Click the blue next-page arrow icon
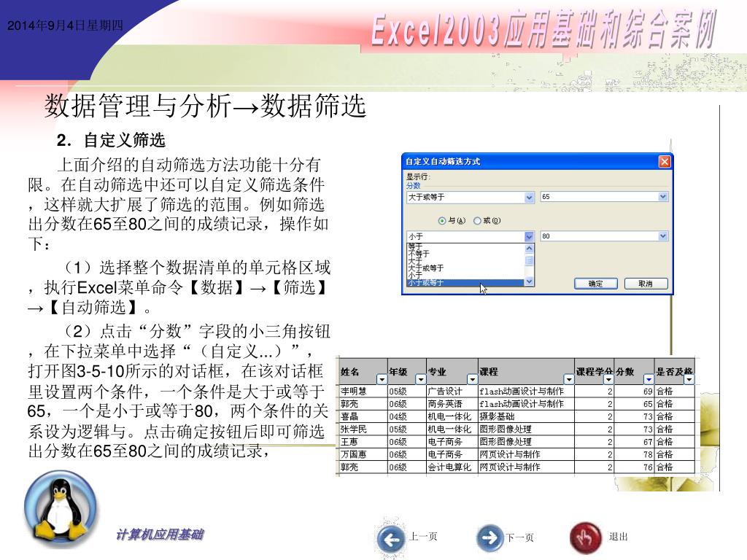Screen dimensions: 747x560 coord(489,538)
